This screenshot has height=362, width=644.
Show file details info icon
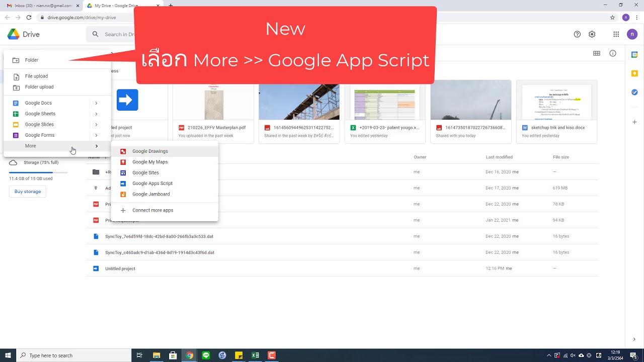[x=613, y=53]
